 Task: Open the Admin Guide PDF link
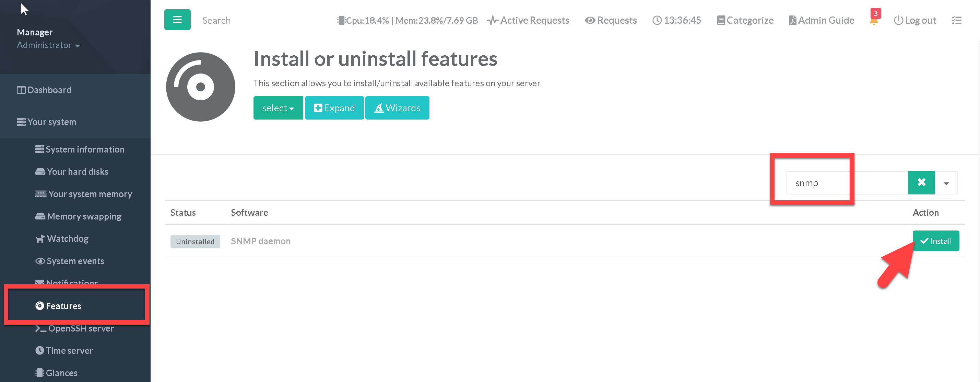click(x=822, y=20)
